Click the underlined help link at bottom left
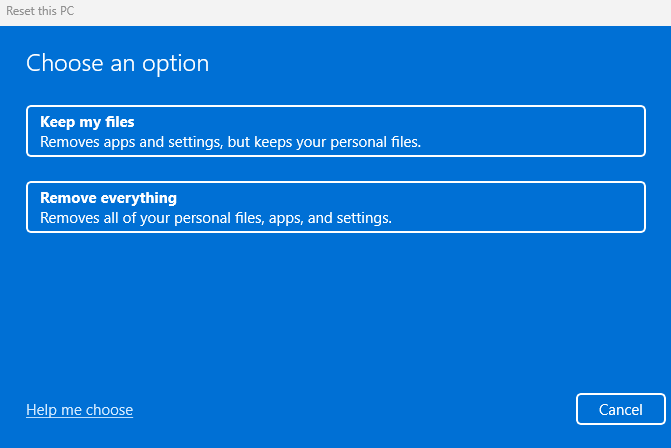Image resolution: width=671 pixels, height=448 pixels. pyautogui.click(x=79, y=410)
